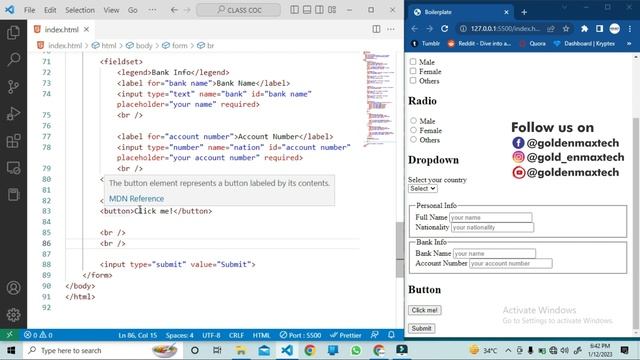Go forward with VS Code arrow
640x360 pixels.
(187, 10)
